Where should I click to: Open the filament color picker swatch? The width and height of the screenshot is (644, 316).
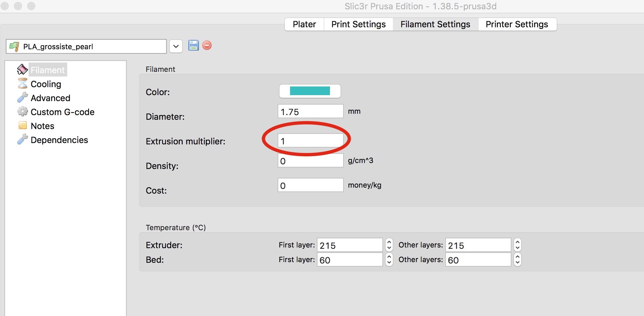point(310,91)
